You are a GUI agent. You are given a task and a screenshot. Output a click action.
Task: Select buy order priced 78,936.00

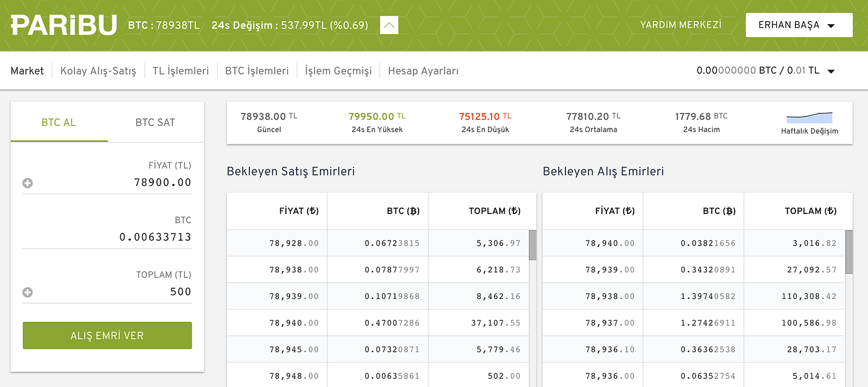pos(694,375)
